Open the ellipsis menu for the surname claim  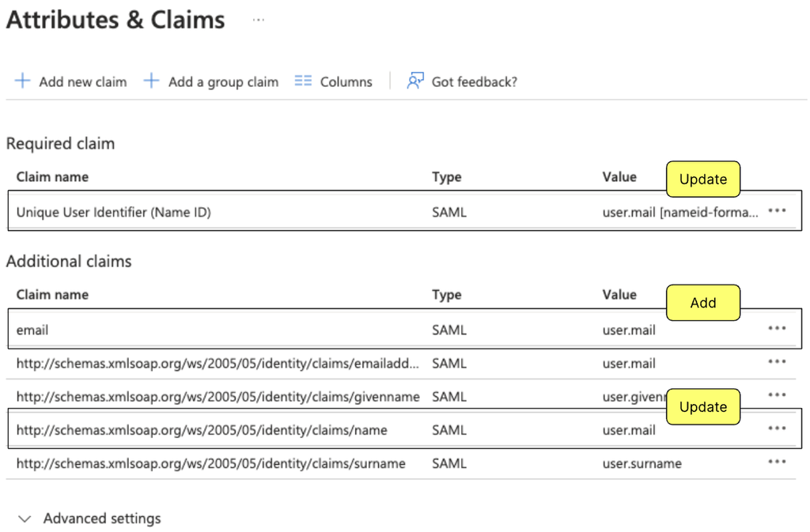point(777,463)
